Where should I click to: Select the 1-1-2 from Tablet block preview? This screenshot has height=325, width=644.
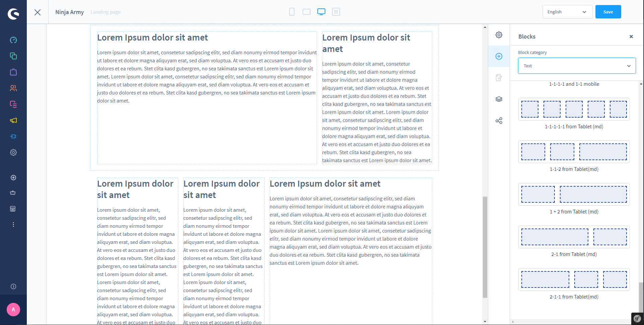[574, 152]
